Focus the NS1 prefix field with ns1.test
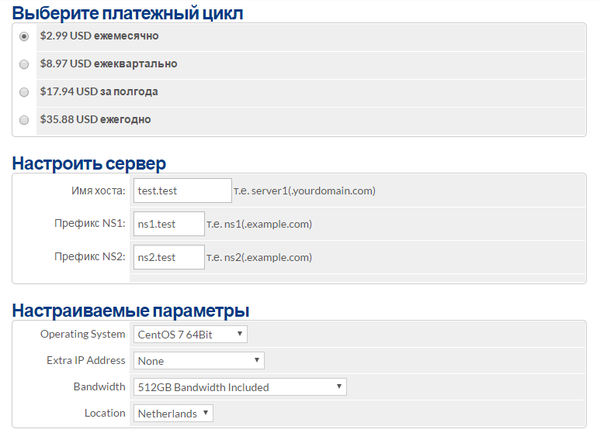600x443 pixels. click(x=168, y=224)
